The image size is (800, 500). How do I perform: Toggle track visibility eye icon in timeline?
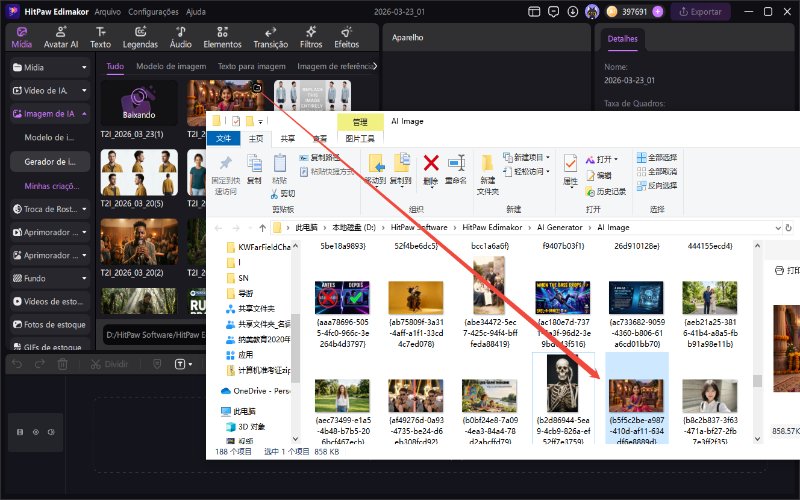36,431
